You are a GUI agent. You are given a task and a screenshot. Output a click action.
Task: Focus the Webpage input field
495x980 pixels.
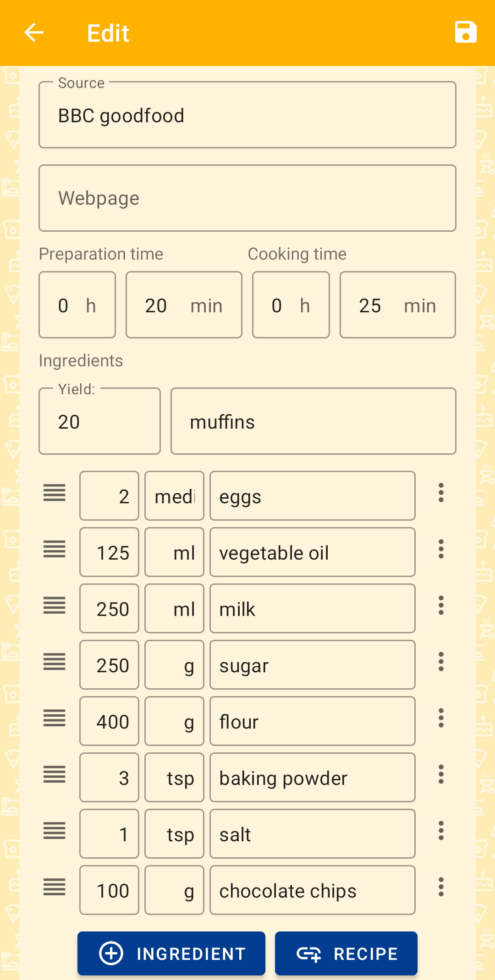point(247,198)
